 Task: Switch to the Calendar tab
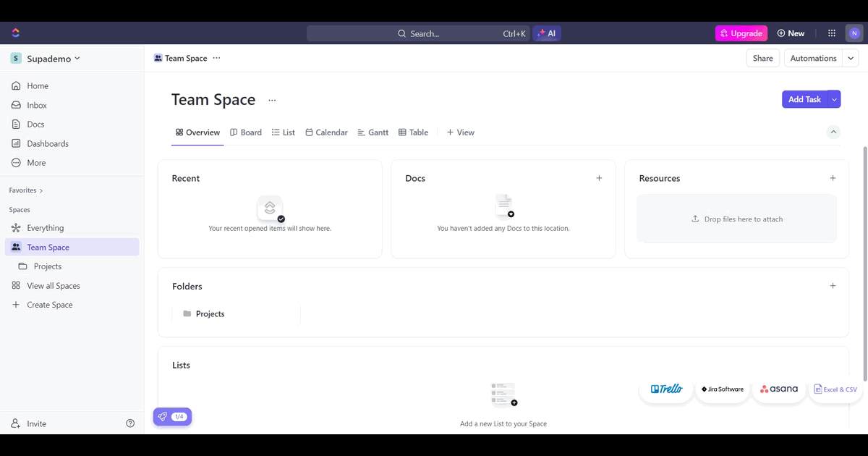[326, 132]
